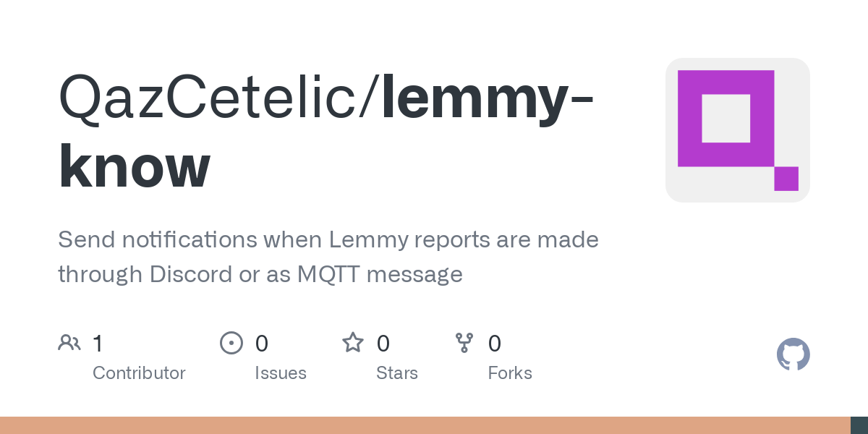Click the GitHub octocat logo

tap(793, 354)
